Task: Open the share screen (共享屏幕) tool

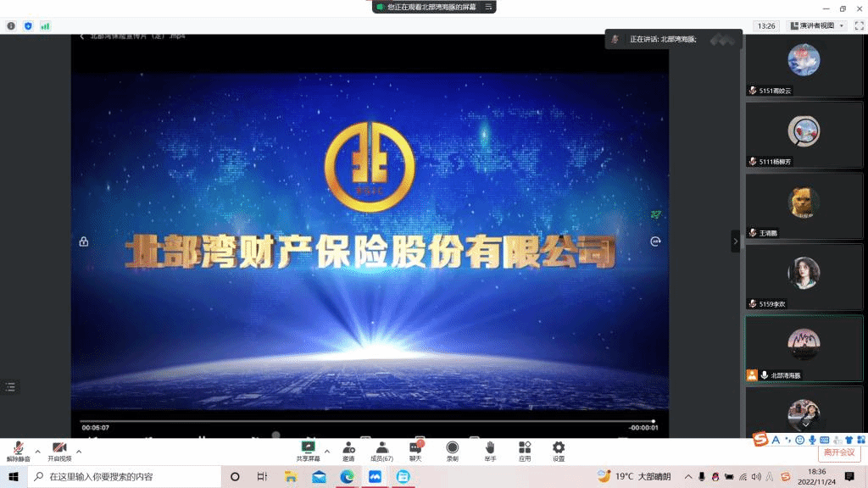Action: pos(308,449)
